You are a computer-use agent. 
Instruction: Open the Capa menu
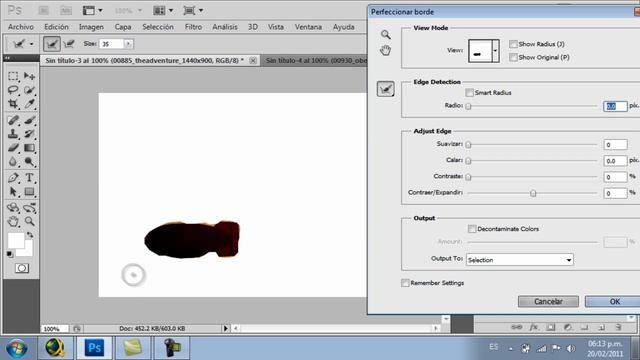pyautogui.click(x=123, y=27)
